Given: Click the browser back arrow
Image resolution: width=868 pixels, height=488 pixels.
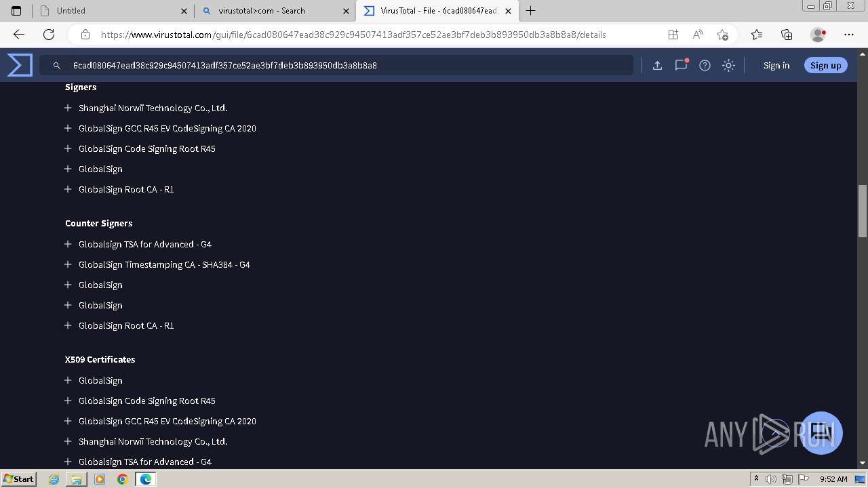Looking at the screenshot, I should pos(19,35).
